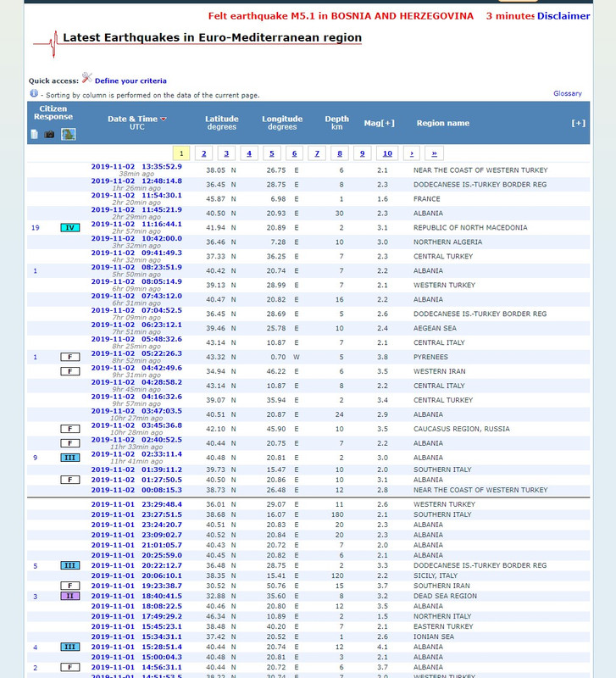Open the tools icon for Define your criteria
Screen dimensions: 616x678
pyautogui.click(x=87, y=78)
